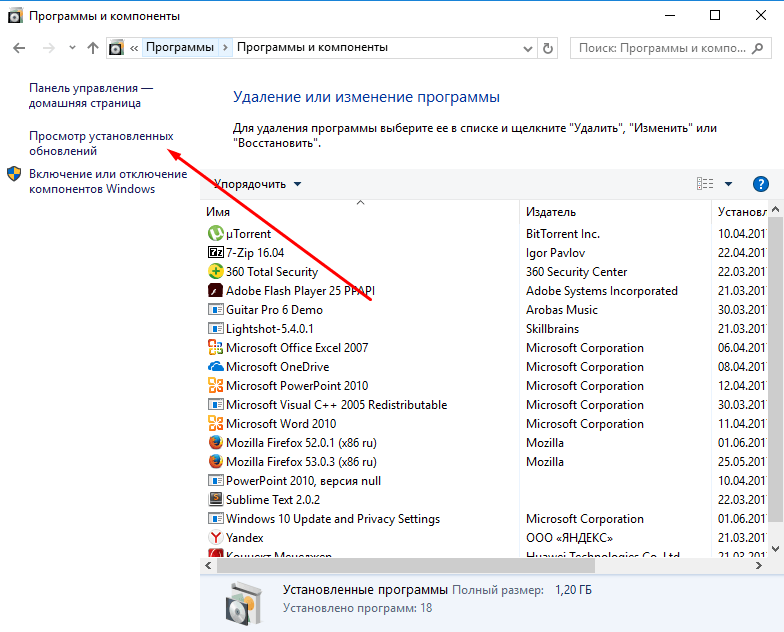Click the scroll left arrow
Screen dimensions: 784x632
(208, 566)
